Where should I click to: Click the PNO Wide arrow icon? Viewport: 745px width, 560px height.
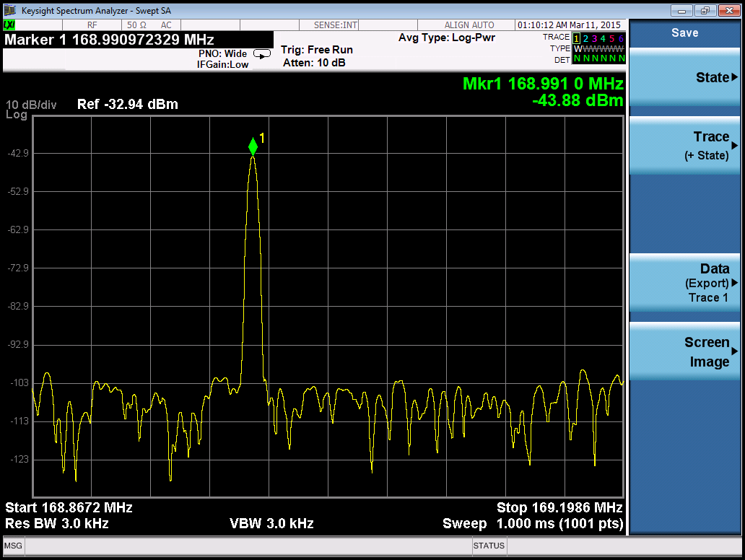(262, 54)
